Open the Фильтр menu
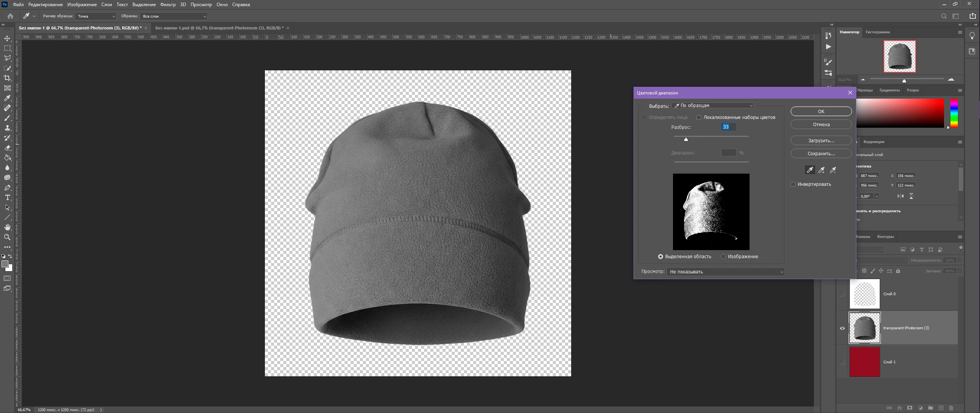The height and width of the screenshot is (413, 980). coord(168,5)
